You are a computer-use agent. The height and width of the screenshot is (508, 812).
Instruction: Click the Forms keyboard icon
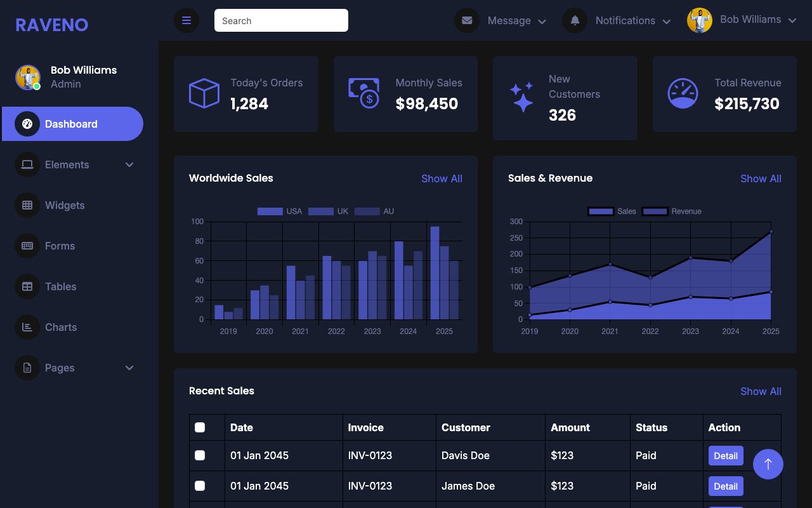(x=27, y=246)
